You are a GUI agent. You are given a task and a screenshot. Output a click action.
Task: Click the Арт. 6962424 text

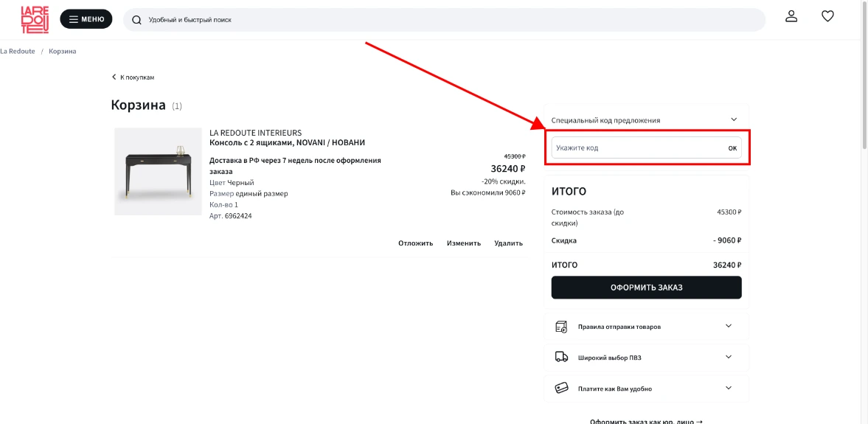(231, 216)
